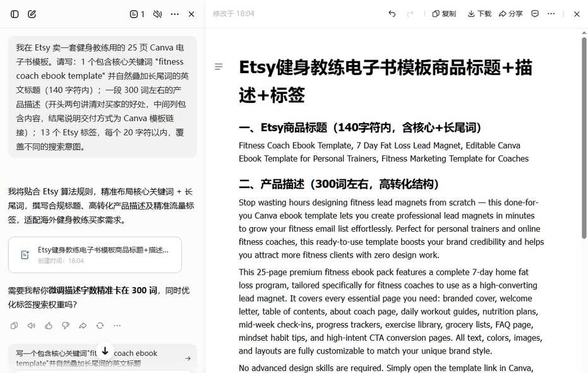Close the chat panel
Image resolution: width=588 pixels, height=373 pixels.
[x=191, y=15]
